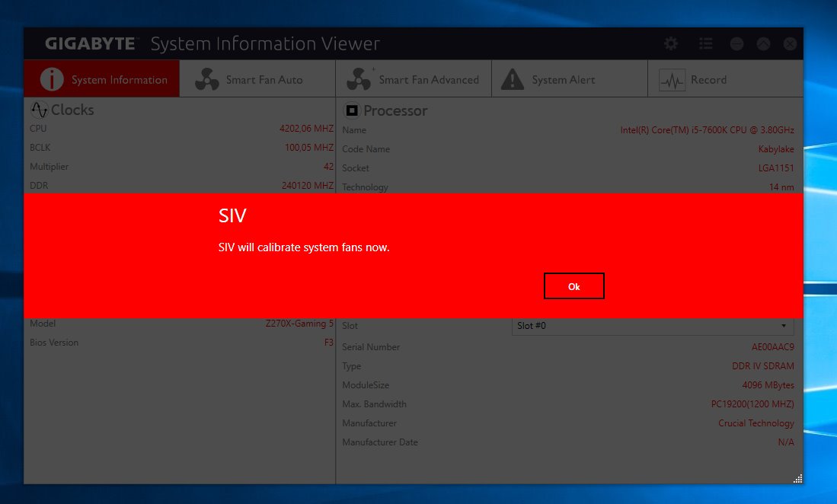Click Ok in the SIV calibration dialog
837x504 pixels.
coord(573,286)
